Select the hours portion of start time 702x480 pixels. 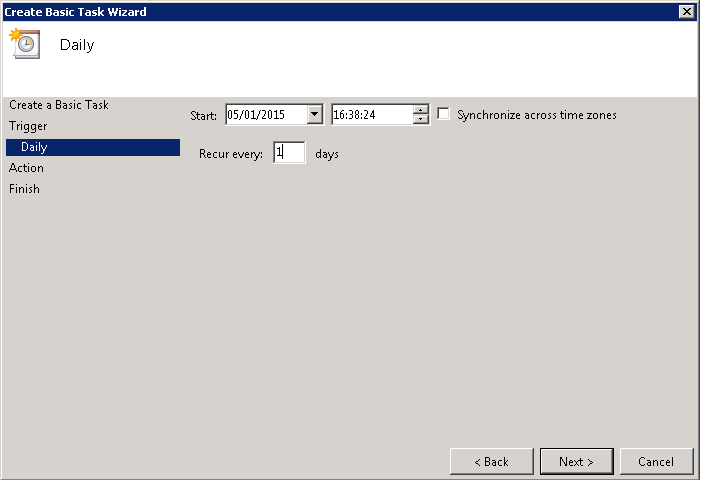(340, 115)
